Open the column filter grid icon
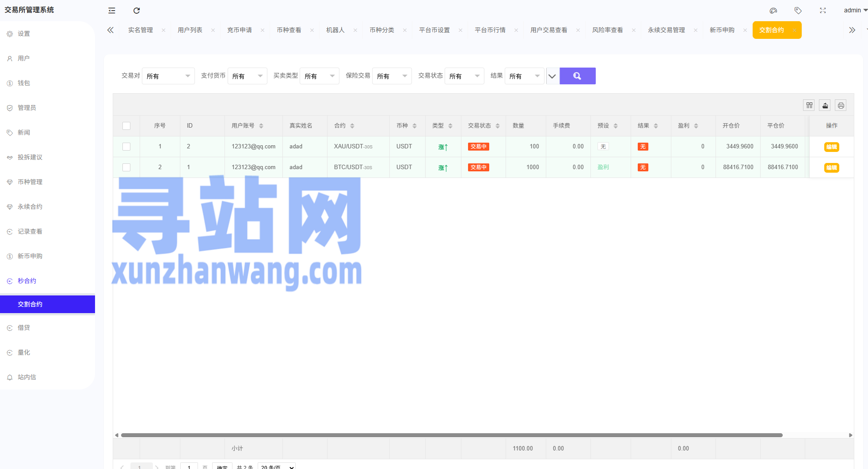Viewport: 868px width, 469px height. click(809, 106)
